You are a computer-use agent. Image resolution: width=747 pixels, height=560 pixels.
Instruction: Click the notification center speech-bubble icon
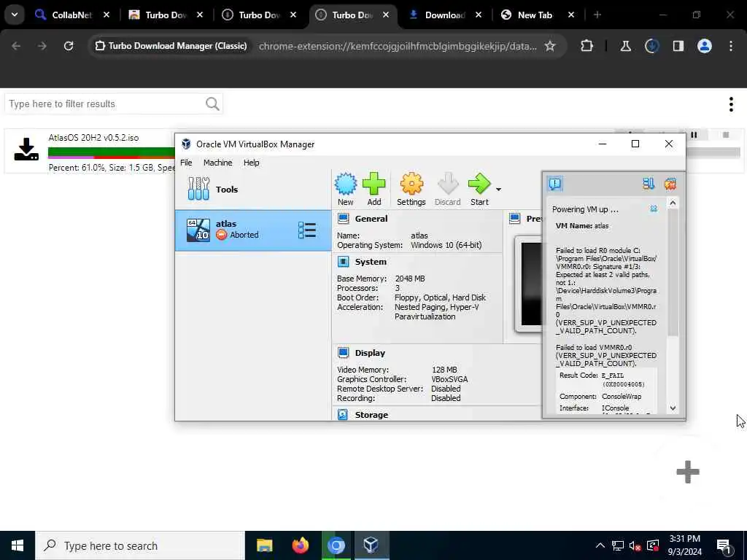coord(555,183)
